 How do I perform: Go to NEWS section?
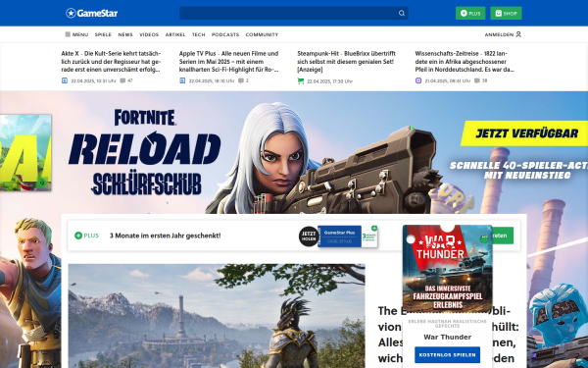(125, 34)
